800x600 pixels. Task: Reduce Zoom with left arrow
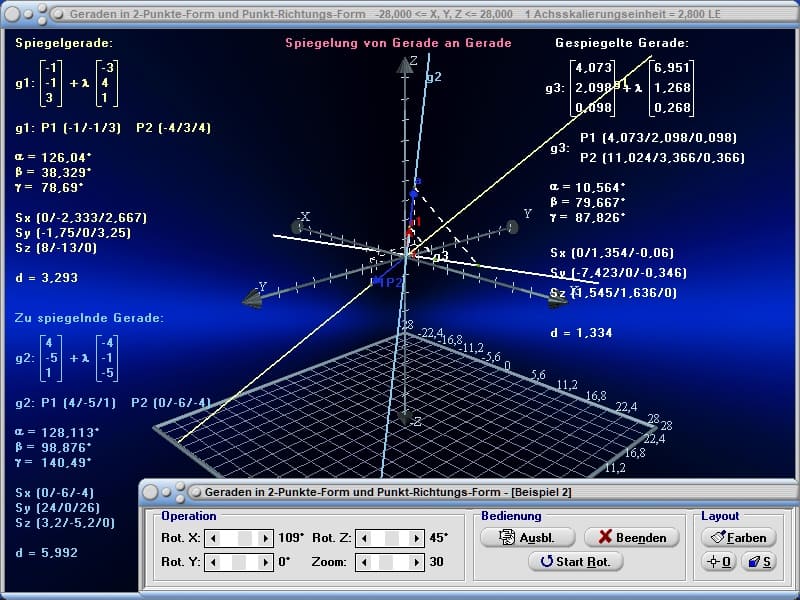point(365,562)
